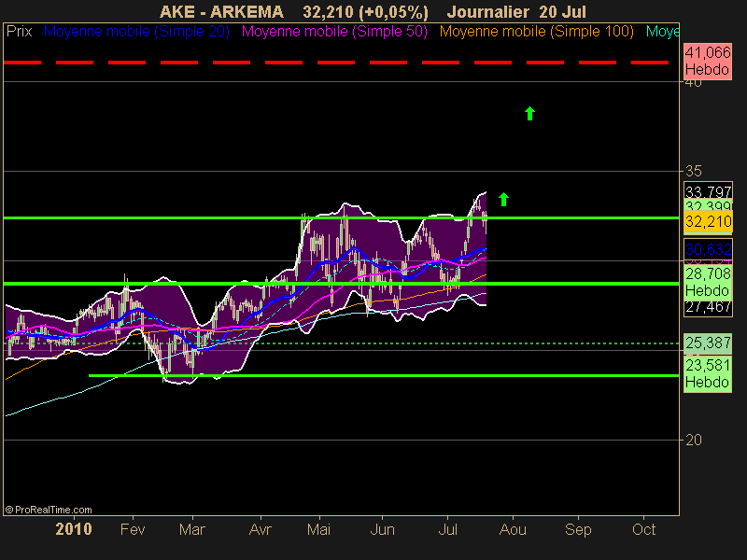Screen dimensions: 747x560
Task: Open Moyenne mobile (Simple 20) indicator label
Action: point(136,32)
